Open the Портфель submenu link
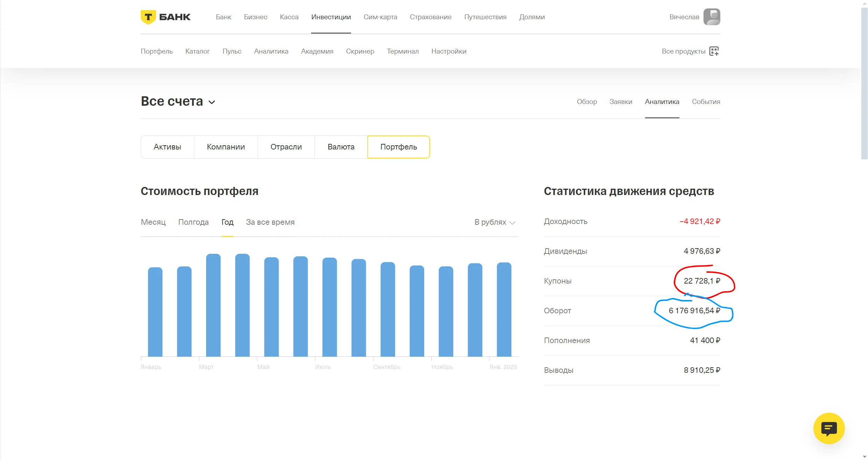Viewport: 868px width, 460px height. pyautogui.click(x=157, y=51)
